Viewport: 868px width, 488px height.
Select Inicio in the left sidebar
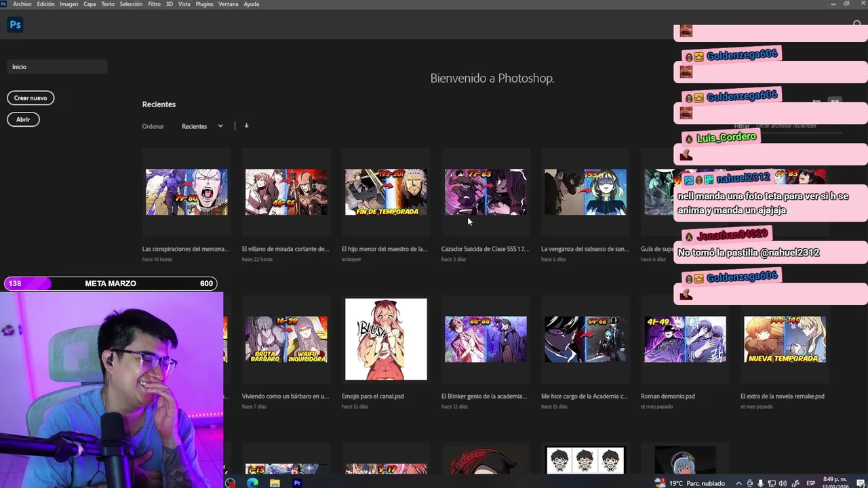pos(57,66)
